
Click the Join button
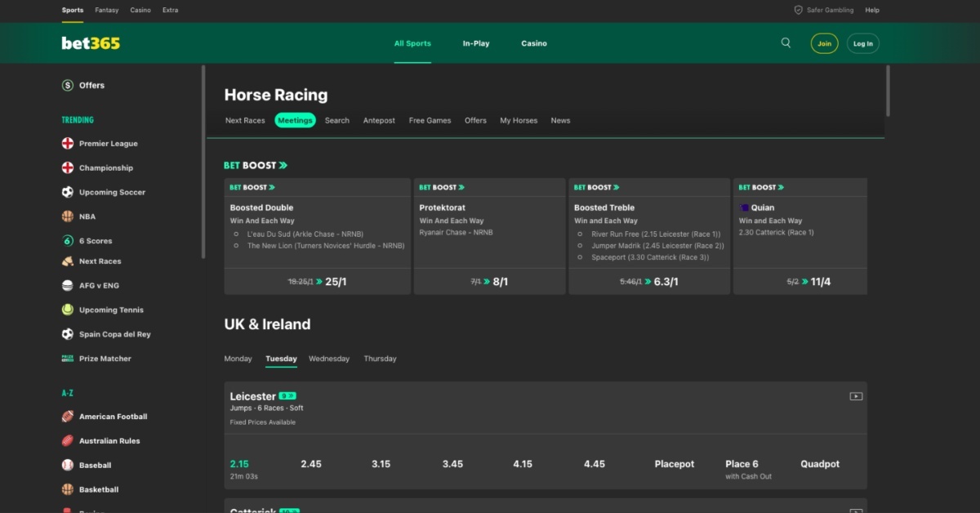(823, 42)
